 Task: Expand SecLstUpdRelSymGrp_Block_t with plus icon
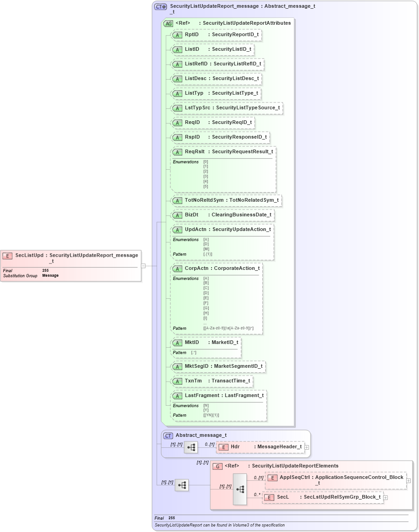coord(386,497)
